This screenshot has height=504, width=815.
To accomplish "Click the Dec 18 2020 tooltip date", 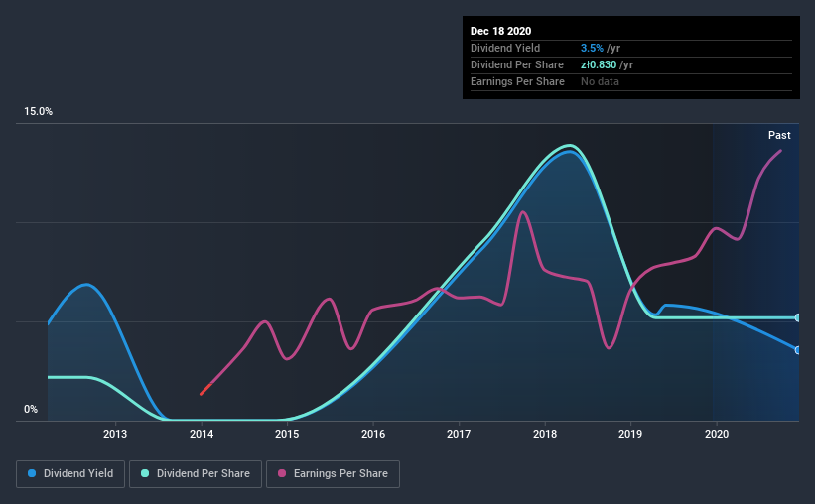I will [x=500, y=31].
